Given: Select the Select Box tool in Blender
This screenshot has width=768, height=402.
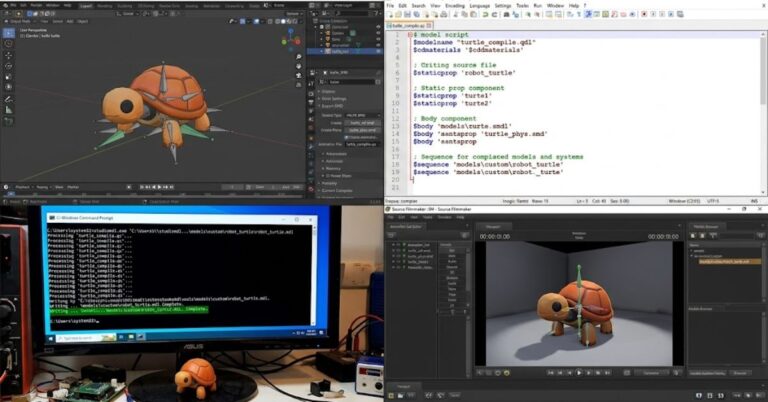Looking at the screenshot, I should pos(9,33).
